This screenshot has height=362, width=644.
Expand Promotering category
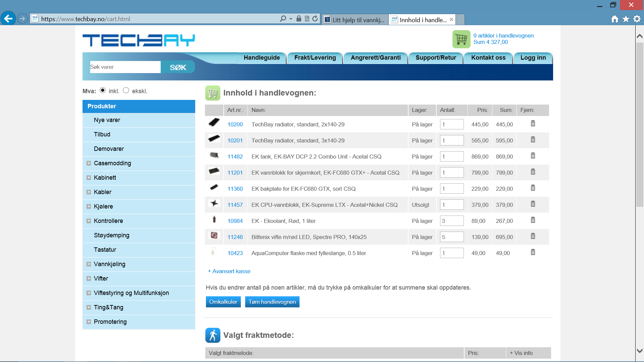point(89,322)
